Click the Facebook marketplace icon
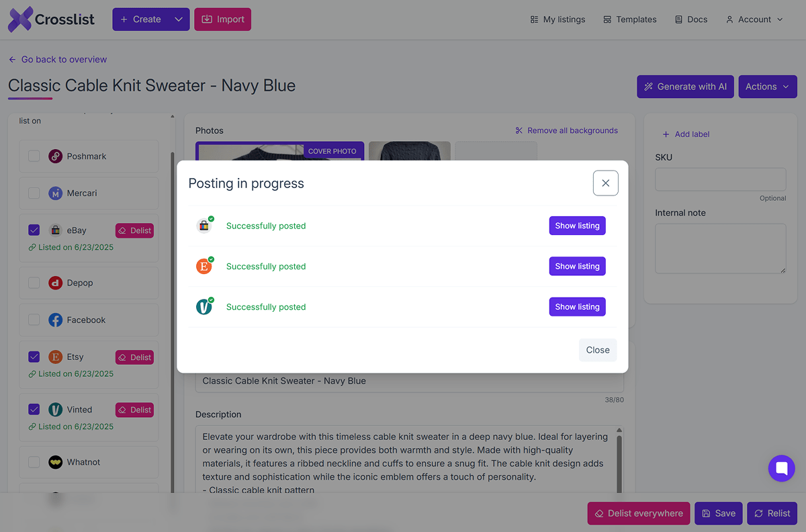The image size is (806, 532). [x=56, y=320]
